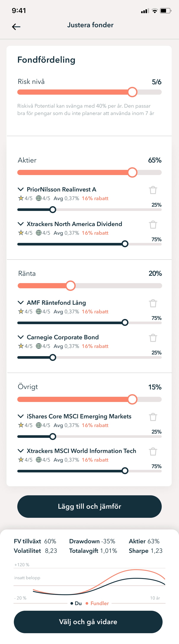Expand PriorNilsson Realinvest A details chevron
179x644 pixels.
coord(21,189)
